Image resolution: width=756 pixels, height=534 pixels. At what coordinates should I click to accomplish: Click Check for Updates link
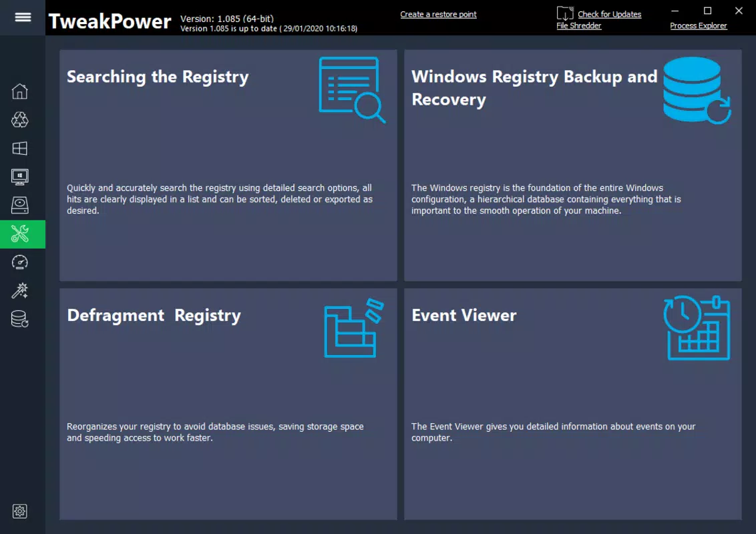pos(610,15)
